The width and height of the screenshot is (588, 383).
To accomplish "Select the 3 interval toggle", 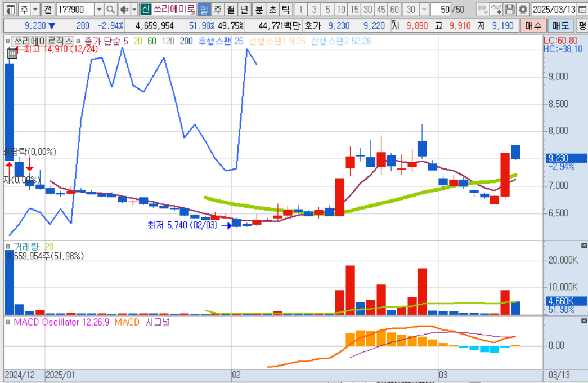I will [x=314, y=10].
